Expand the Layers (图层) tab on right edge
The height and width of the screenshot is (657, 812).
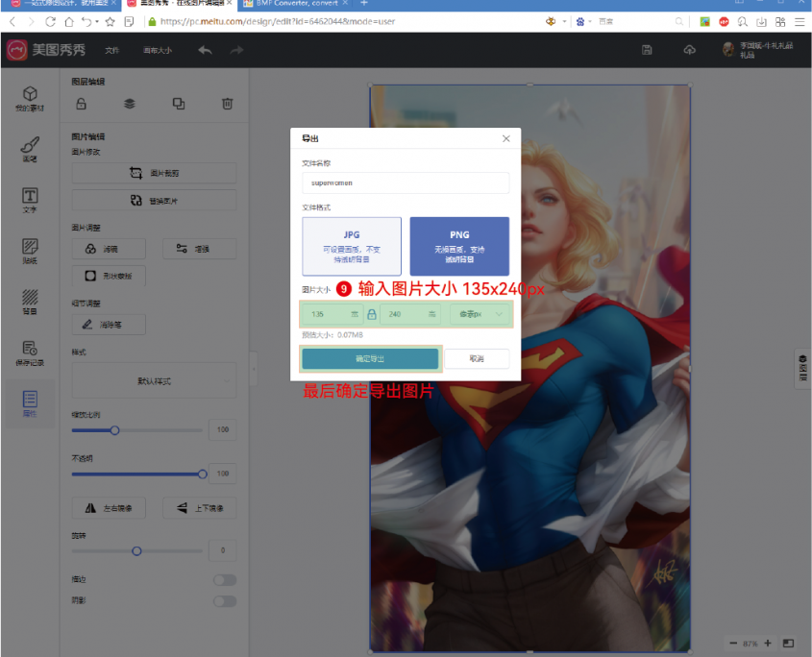point(802,369)
